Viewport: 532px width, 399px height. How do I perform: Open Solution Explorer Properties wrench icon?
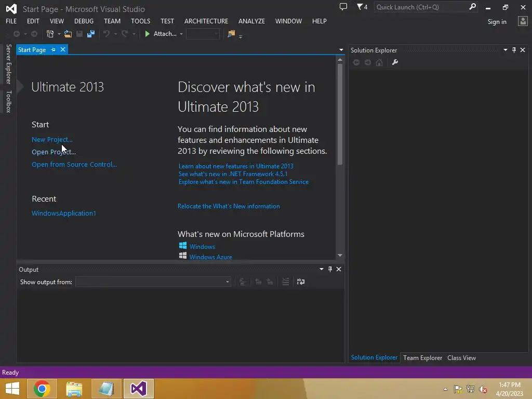coord(395,62)
